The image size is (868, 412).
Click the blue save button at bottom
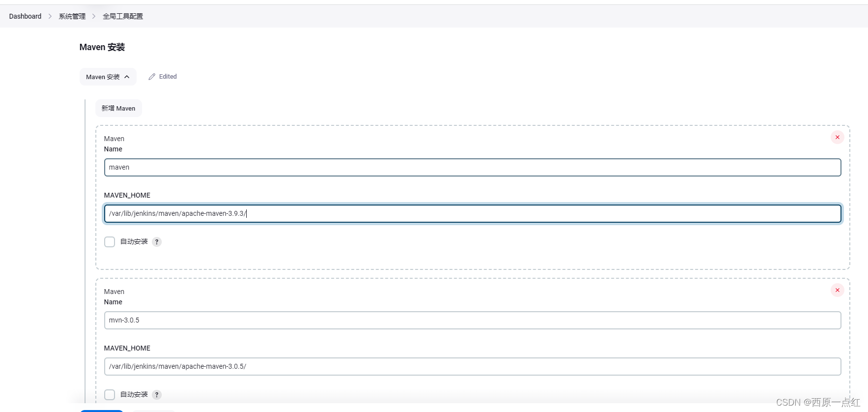[x=101, y=411]
